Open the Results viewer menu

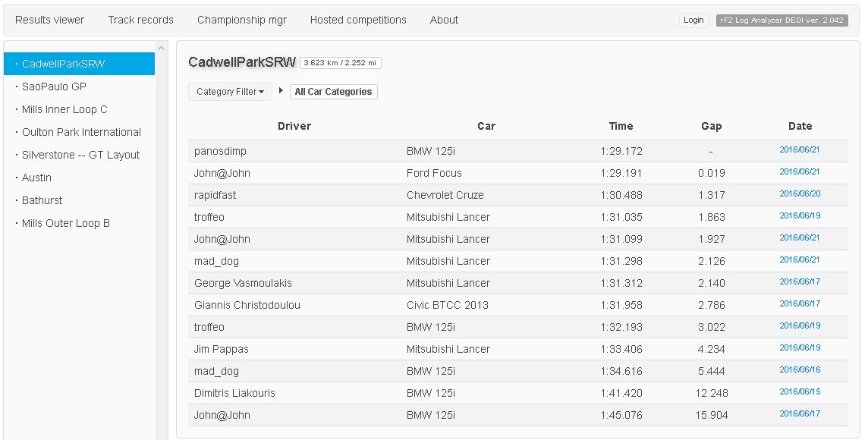tap(50, 20)
